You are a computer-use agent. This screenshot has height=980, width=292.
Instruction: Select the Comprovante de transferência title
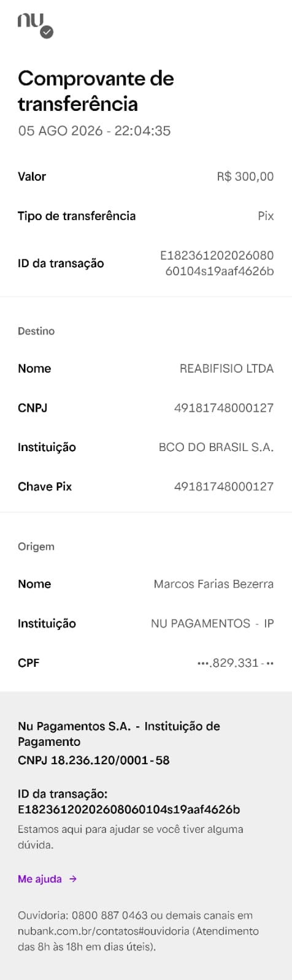click(96, 91)
